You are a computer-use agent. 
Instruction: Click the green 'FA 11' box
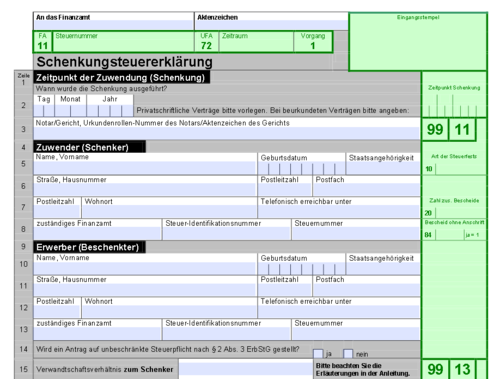42,42
